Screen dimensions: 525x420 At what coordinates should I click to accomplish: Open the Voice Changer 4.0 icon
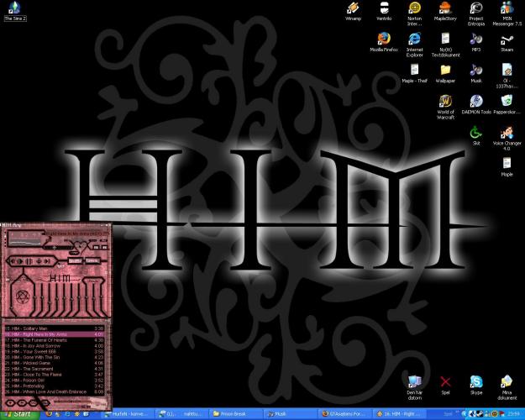click(x=507, y=134)
